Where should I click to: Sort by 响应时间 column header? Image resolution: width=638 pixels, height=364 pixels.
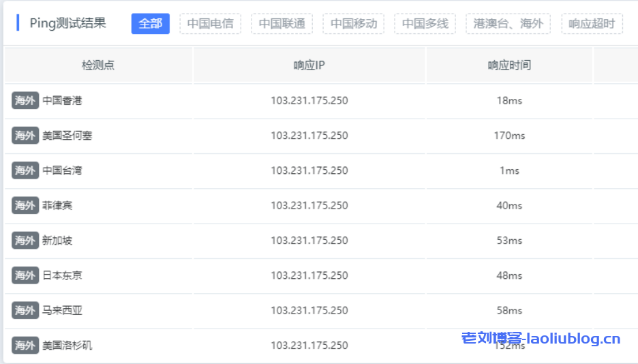[508, 65]
